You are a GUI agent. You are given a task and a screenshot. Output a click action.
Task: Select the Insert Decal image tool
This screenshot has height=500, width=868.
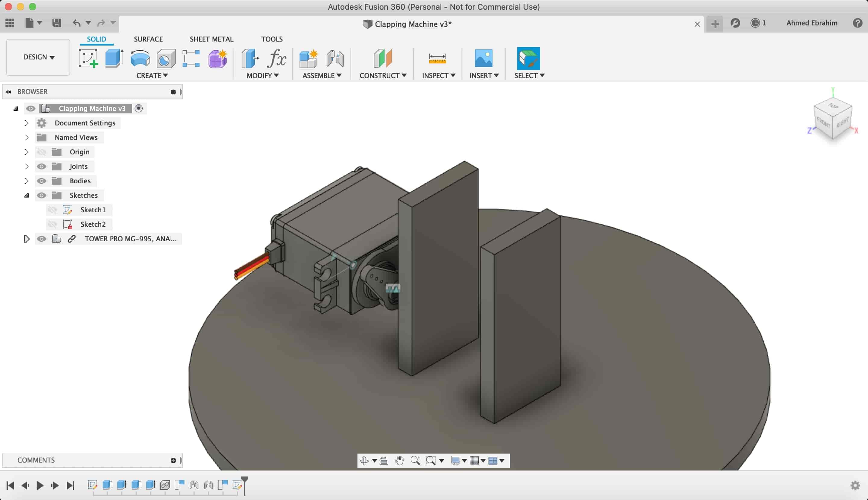[484, 59]
